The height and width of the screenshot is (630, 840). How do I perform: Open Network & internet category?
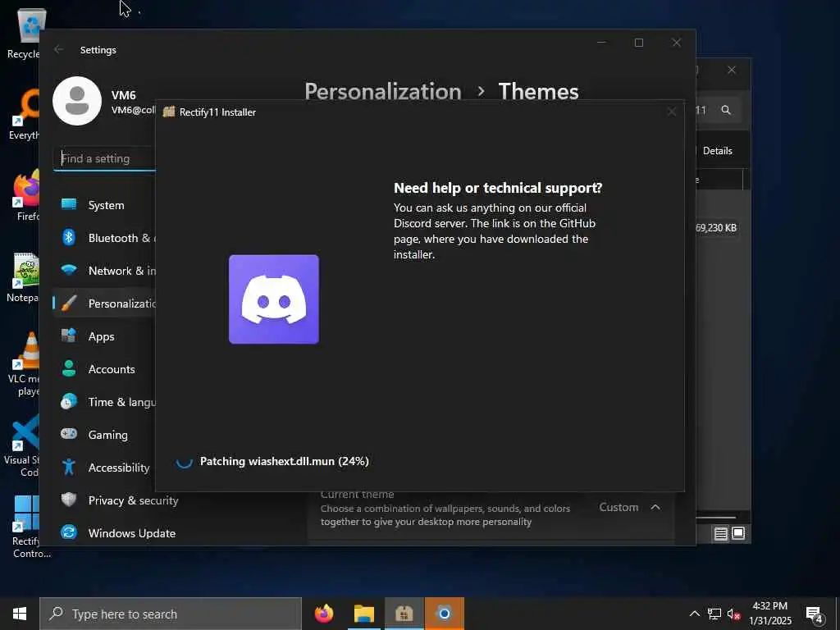pyautogui.click(x=104, y=271)
